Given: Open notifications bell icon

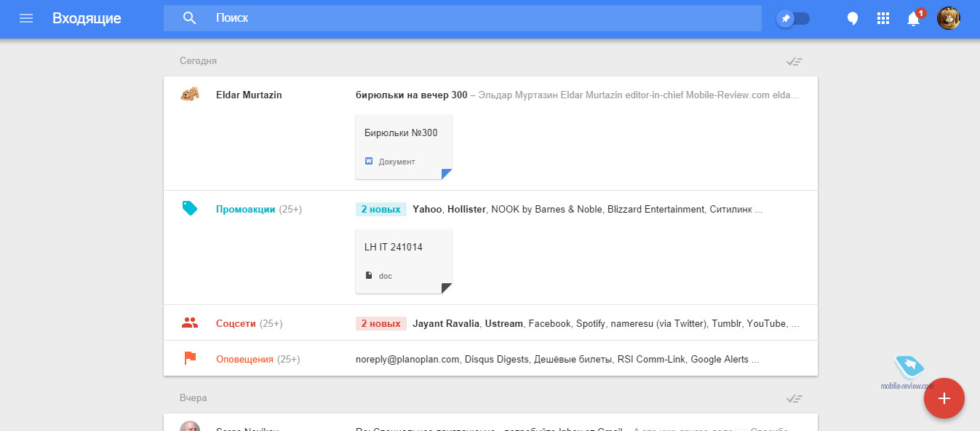Looking at the screenshot, I should (914, 19).
